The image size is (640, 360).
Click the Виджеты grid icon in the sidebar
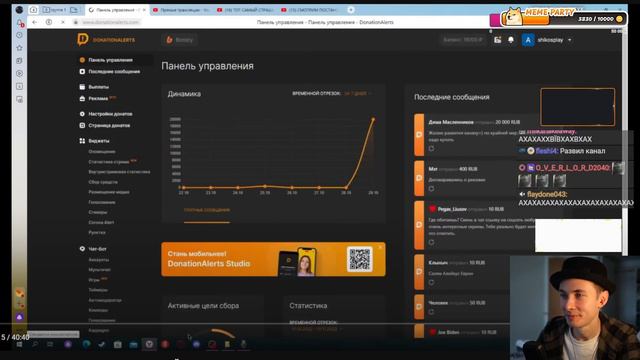click(82, 141)
